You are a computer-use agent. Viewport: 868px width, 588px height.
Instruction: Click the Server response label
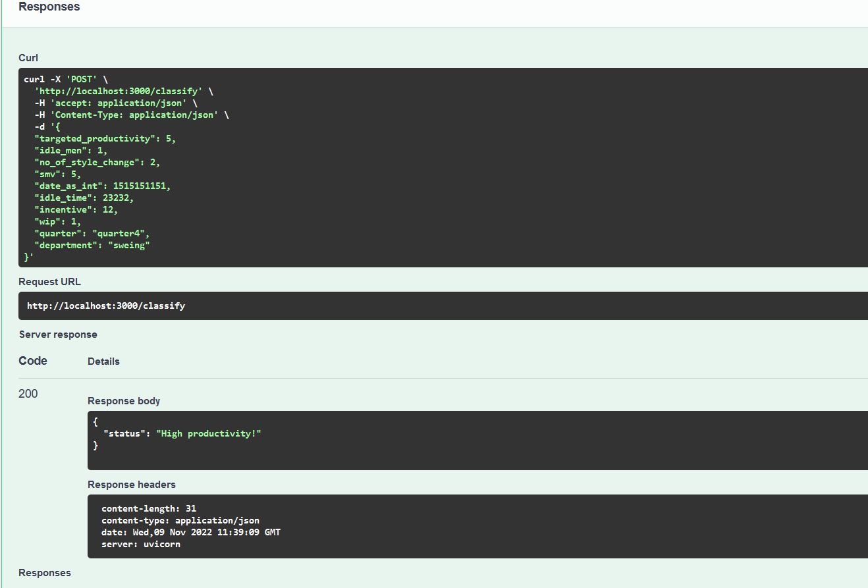click(58, 334)
